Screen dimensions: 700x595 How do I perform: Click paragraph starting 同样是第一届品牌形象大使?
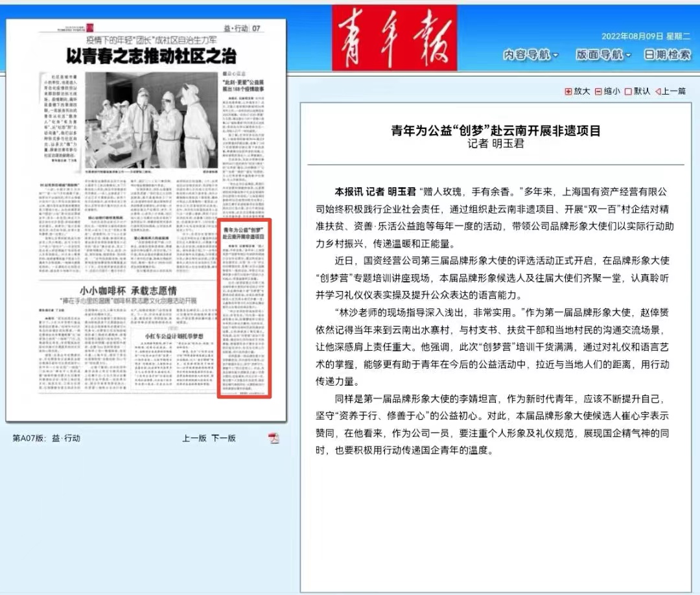[493, 425]
